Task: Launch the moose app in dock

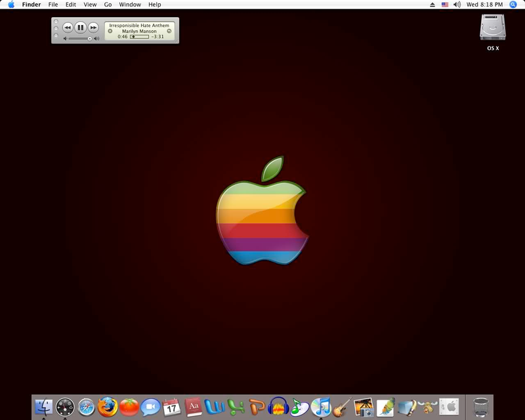Action: tap(428, 407)
